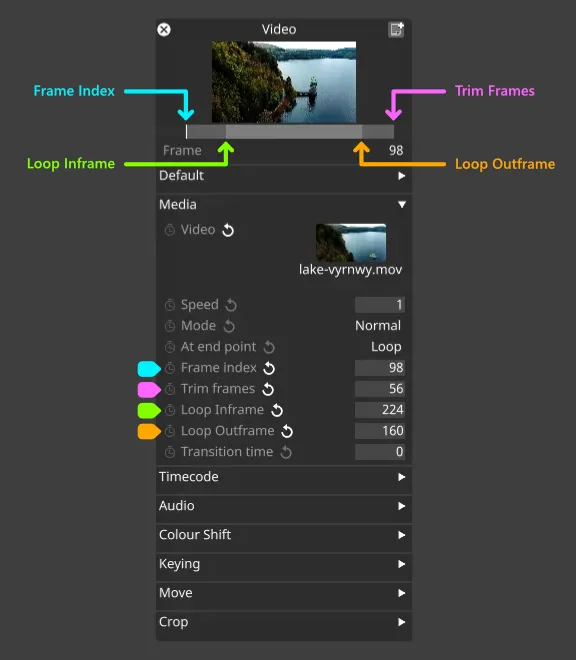Click keyframe clock icon beside Transition time
576x660 pixels.
point(170,452)
